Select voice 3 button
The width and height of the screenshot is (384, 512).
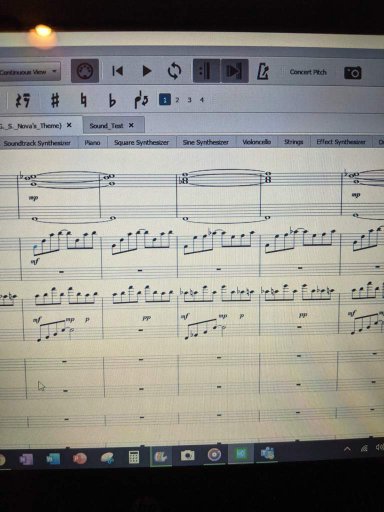click(189, 99)
